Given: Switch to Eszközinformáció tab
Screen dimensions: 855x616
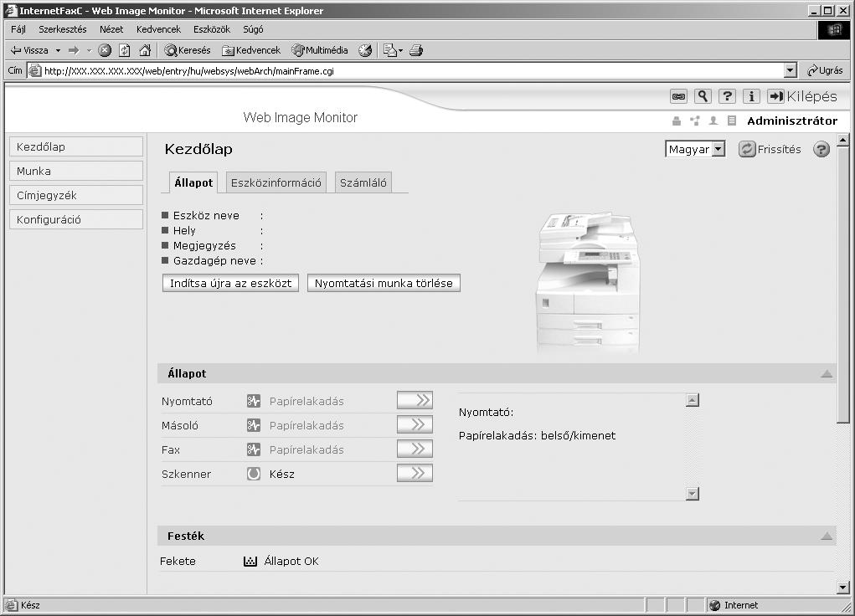Looking at the screenshot, I should click(x=276, y=182).
